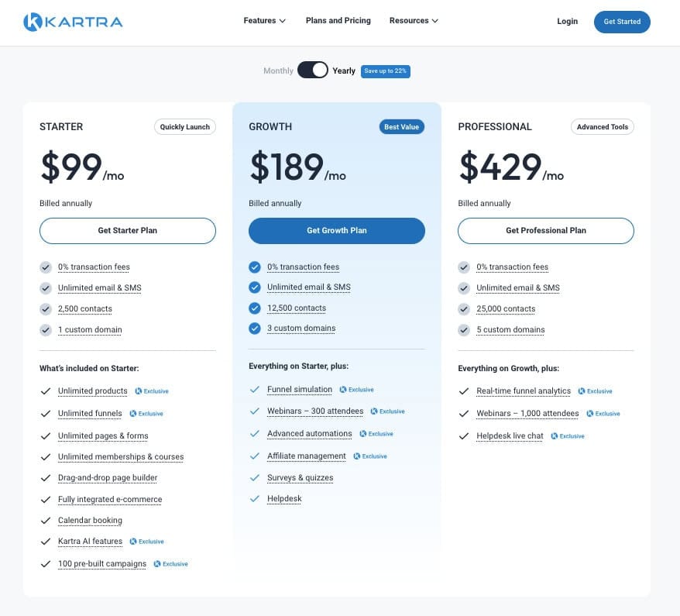Click the Advanced Tools badge
Image resolution: width=680 pixels, height=616 pixels.
coord(603,126)
